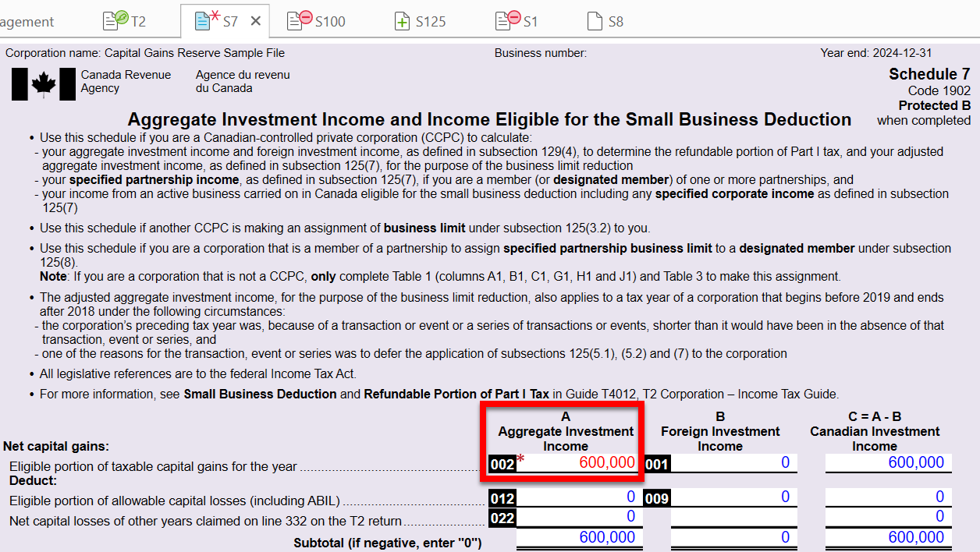Click the Corporation name header text
This screenshot has width=980, height=552.
145,53
